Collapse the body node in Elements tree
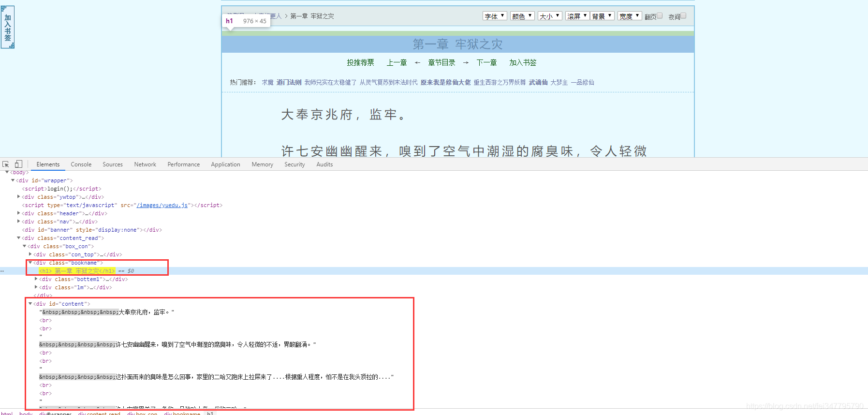The height and width of the screenshot is (415, 868). [7, 172]
